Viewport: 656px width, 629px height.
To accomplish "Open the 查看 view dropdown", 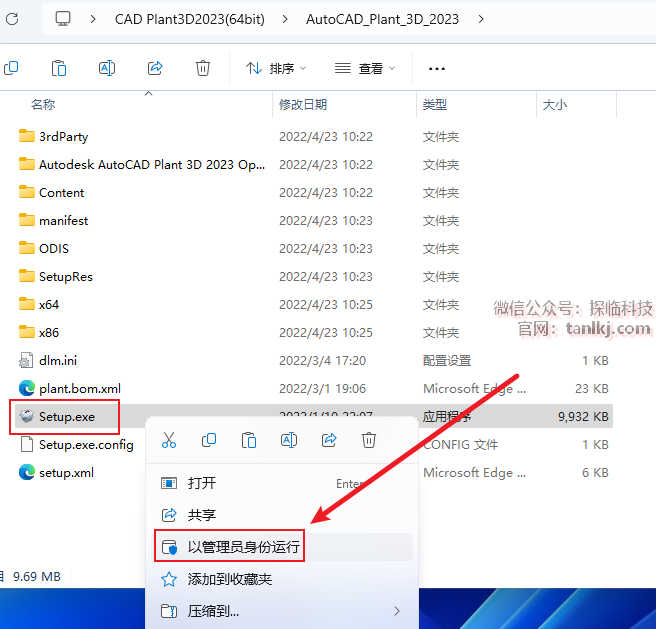I will 365,68.
